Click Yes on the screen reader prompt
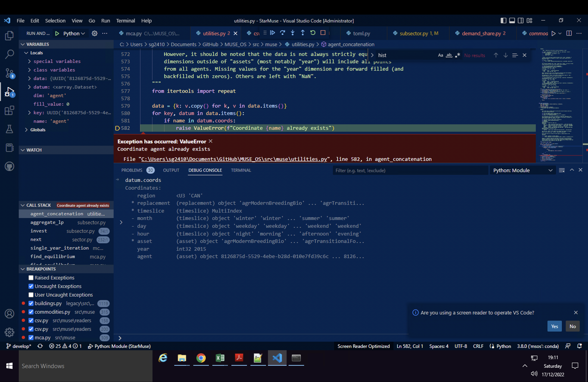Image resolution: width=588 pixels, height=382 pixels. click(554, 326)
